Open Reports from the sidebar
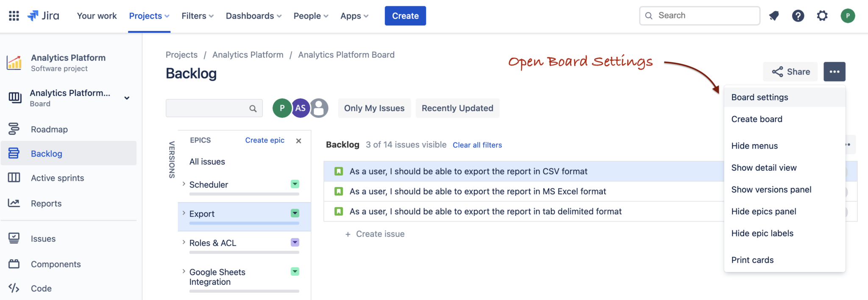The width and height of the screenshot is (868, 300). click(x=46, y=204)
